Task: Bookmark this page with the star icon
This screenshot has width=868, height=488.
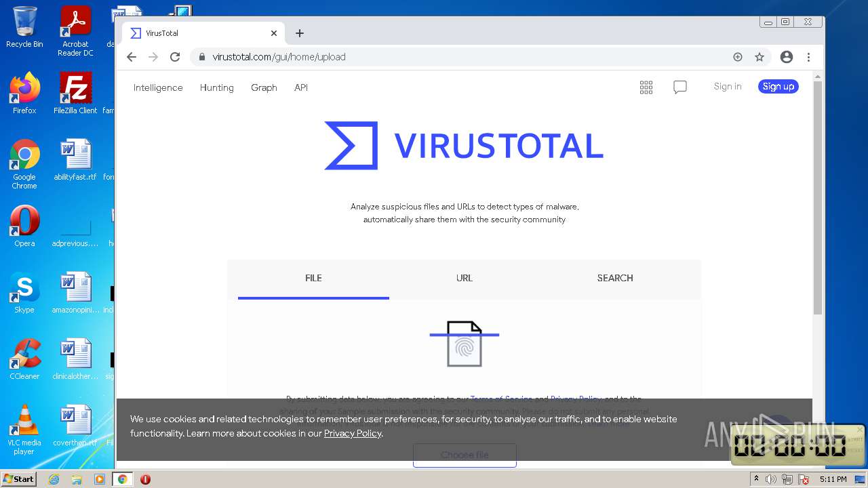Action: pos(759,57)
